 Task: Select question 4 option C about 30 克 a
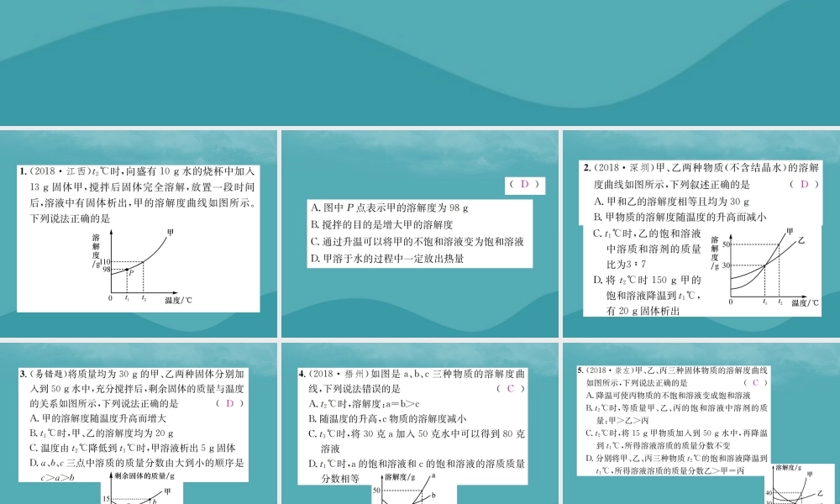[417, 441]
